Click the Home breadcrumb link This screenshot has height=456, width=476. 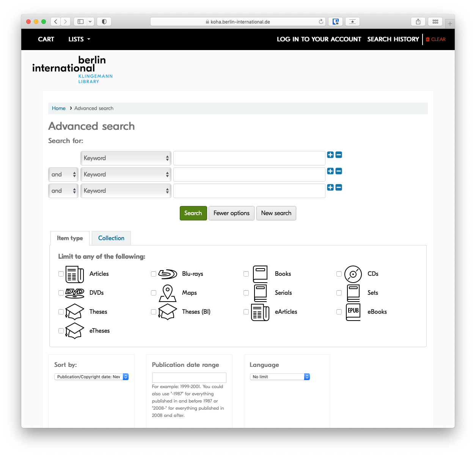pos(58,108)
